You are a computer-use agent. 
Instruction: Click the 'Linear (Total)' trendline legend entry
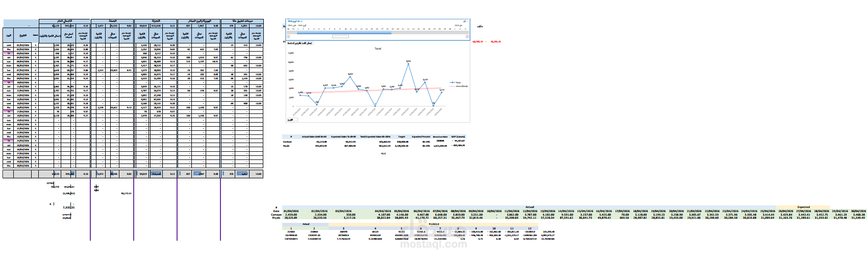[x=458, y=86]
